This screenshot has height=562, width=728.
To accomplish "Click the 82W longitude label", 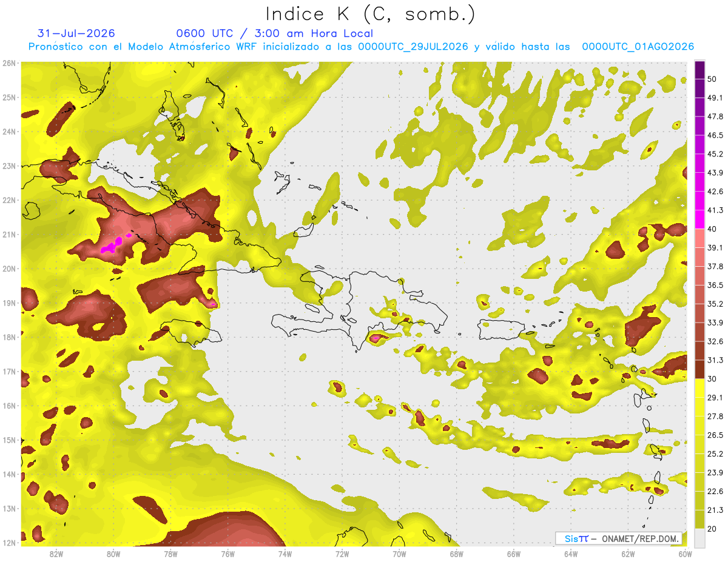I will (x=56, y=554).
